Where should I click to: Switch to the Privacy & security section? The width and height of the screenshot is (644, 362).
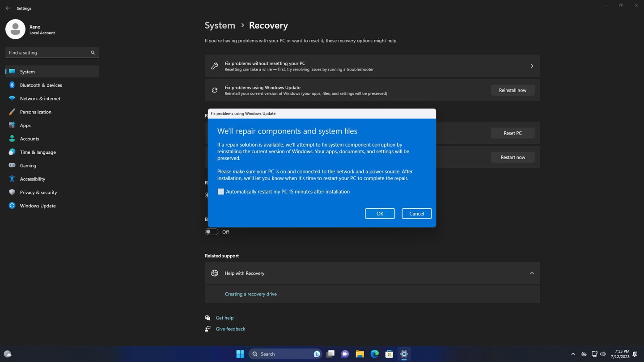point(12,192)
